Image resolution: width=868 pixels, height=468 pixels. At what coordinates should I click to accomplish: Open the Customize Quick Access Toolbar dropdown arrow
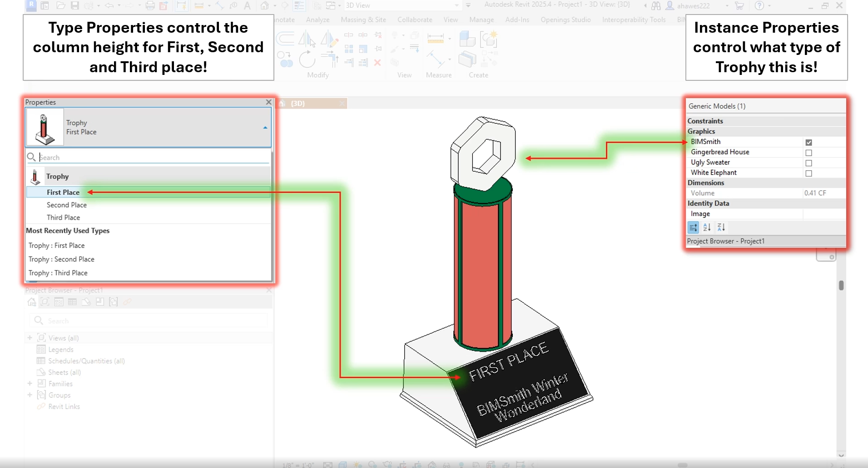point(468,5)
